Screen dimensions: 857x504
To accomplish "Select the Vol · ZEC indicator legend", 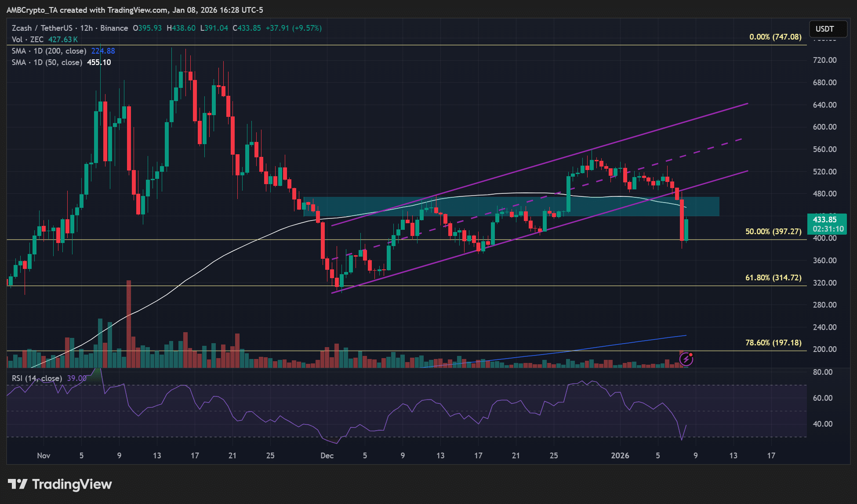I will [x=27, y=40].
